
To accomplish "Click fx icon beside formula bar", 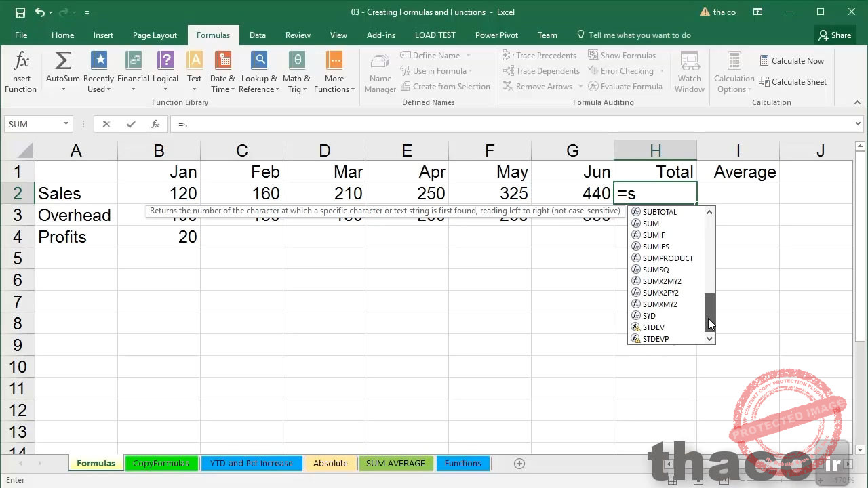I will coord(155,124).
